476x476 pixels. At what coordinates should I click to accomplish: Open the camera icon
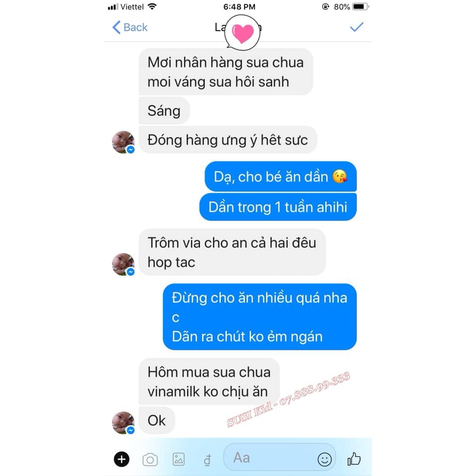(x=150, y=459)
